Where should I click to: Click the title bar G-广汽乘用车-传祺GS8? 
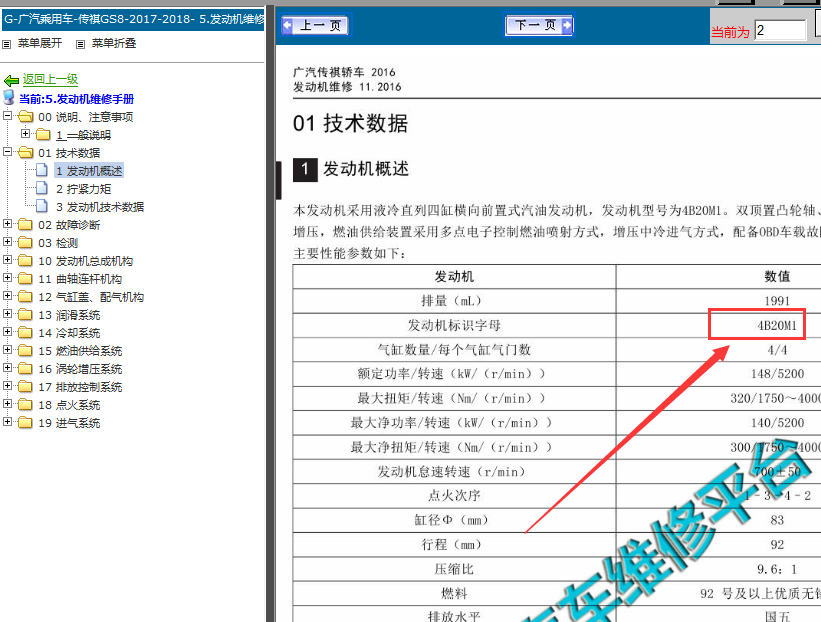(x=133, y=19)
